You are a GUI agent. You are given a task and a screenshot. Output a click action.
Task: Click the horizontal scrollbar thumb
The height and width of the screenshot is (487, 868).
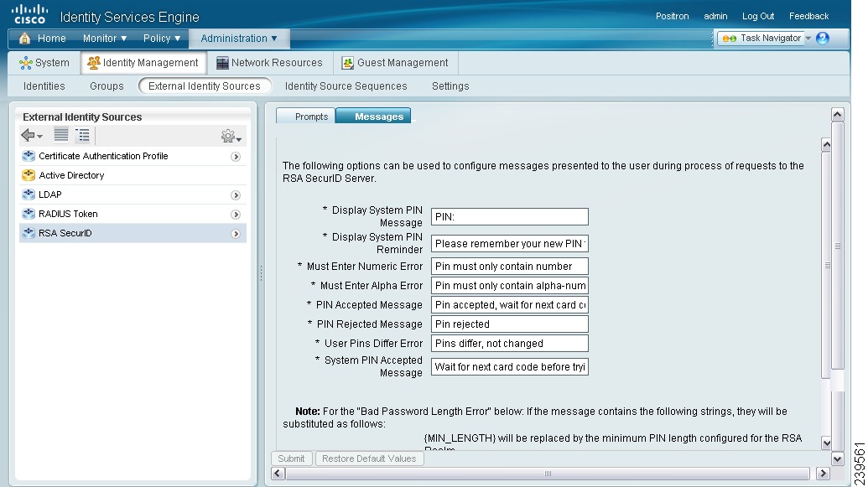point(548,474)
